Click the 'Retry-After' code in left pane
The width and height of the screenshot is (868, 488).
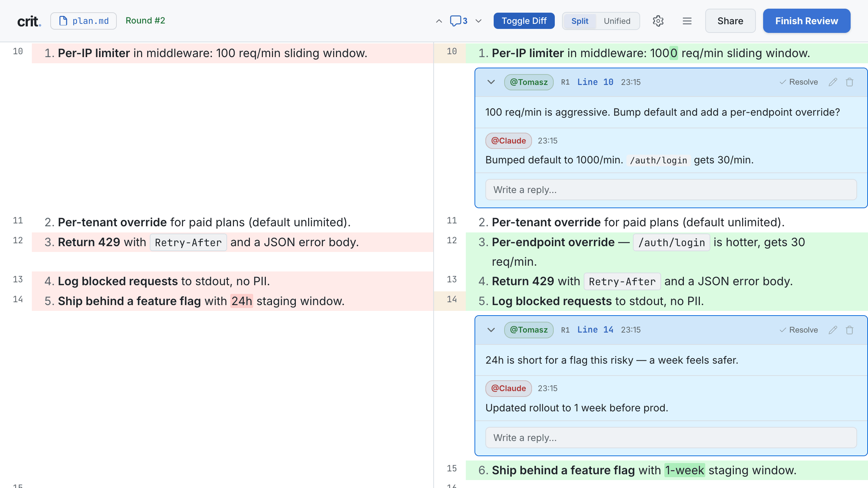click(x=188, y=242)
